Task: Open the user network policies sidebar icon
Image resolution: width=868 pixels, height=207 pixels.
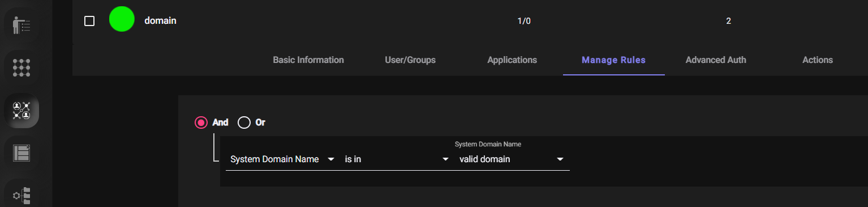Action: pyautogui.click(x=22, y=110)
